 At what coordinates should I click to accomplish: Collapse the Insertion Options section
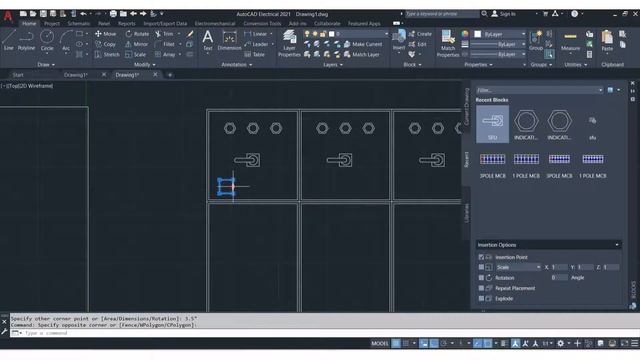pyautogui.click(x=617, y=245)
